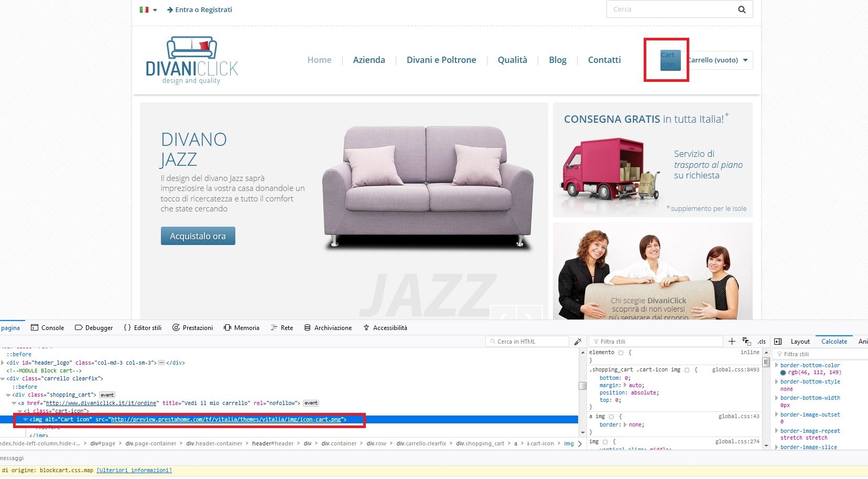The width and height of the screenshot is (868, 479).
Task: Open the Memoria memory icon
Action: pos(227,327)
